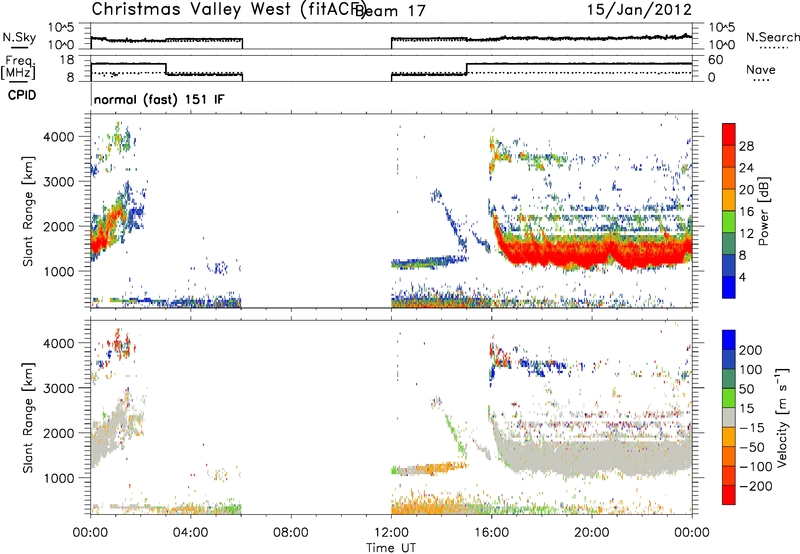Click the '16:00' time axis tick label
The height and width of the screenshot is (554, 800).
(x=491, y=533)
